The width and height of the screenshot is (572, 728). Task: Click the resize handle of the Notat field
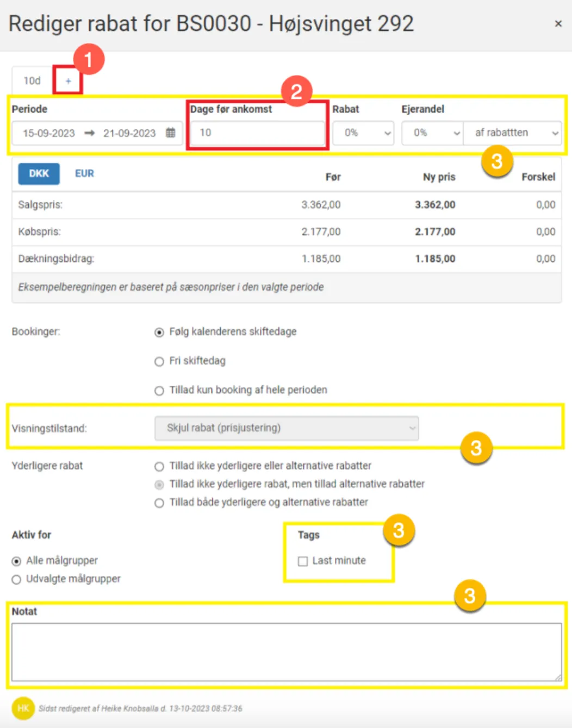(558, 677)
